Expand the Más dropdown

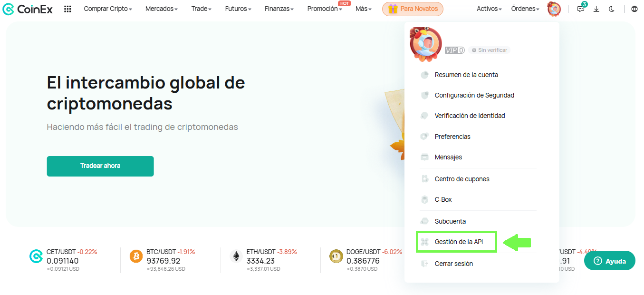[x=364, y=9]
